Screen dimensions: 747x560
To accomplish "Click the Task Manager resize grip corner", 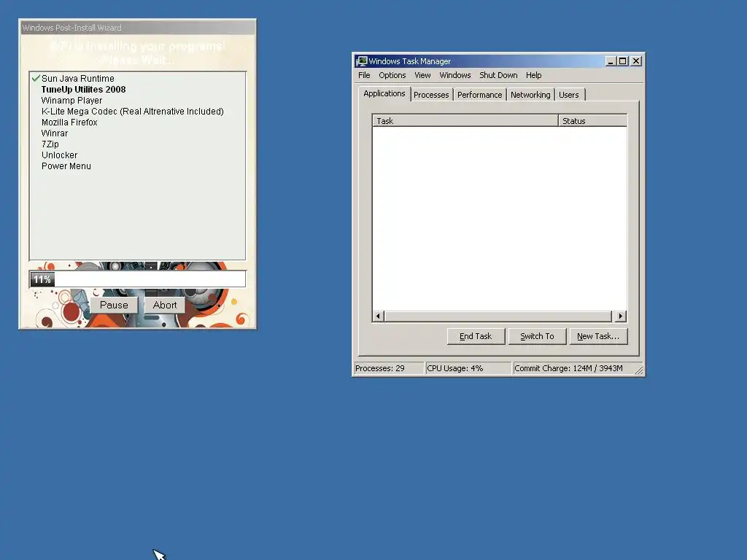I will click(639, 370).
